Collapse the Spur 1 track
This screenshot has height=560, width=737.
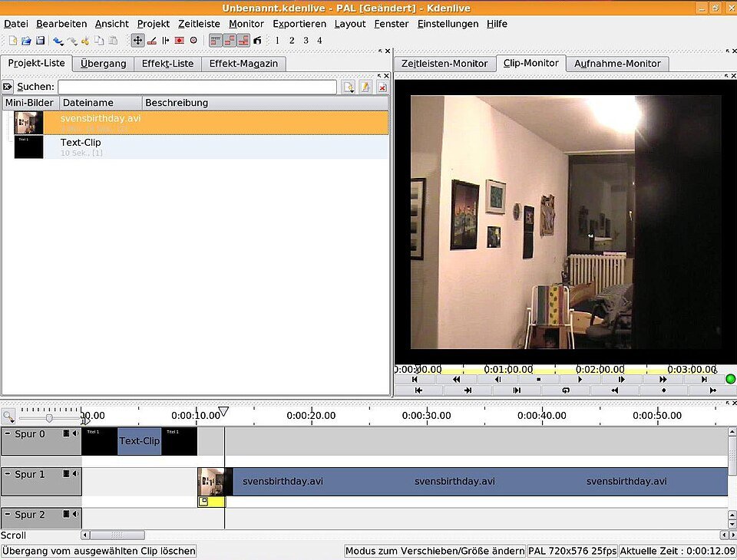coord(8,474)
